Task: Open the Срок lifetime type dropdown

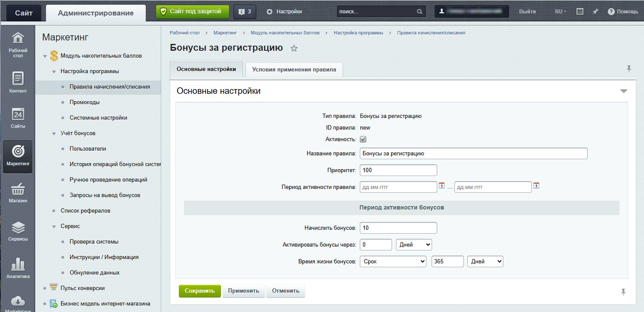Action: point(393,261)
